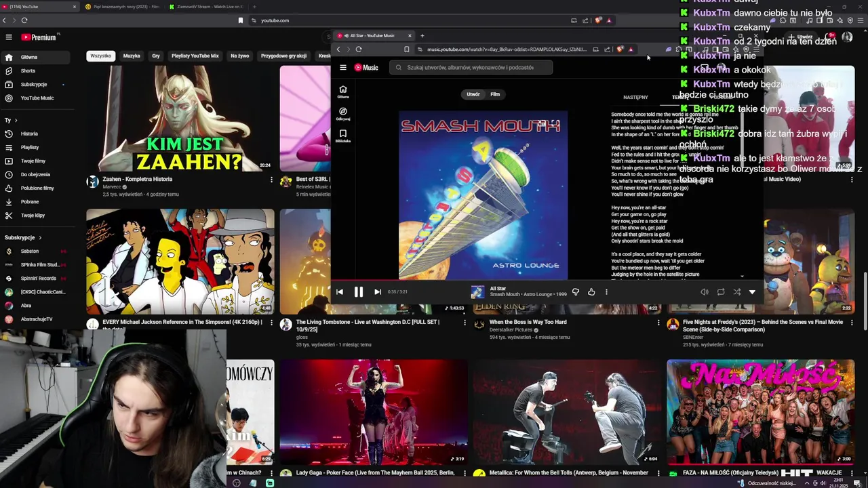The width and height of the screenshot is (868, 488).
Task: Open Playlisty in YouTube sidebar
Action: coord(35,147)
